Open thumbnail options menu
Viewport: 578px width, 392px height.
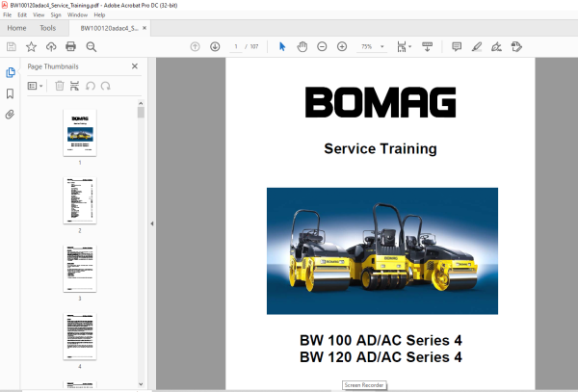click(36, 86)
